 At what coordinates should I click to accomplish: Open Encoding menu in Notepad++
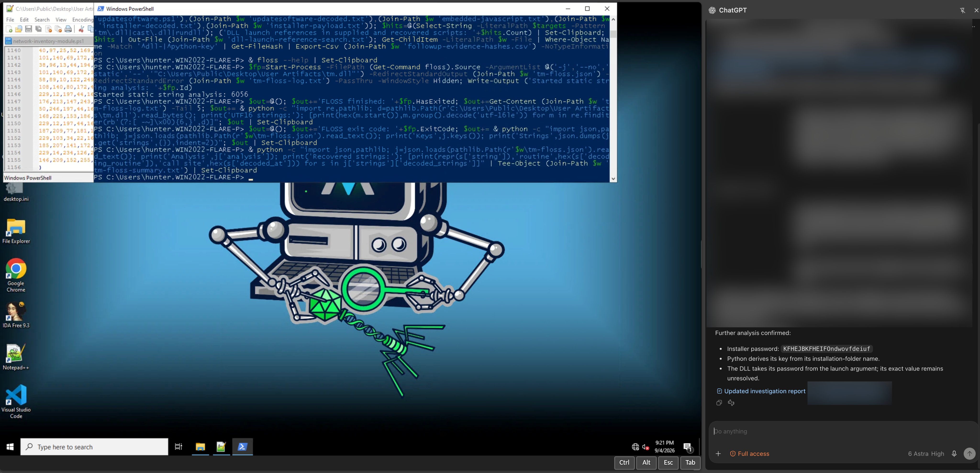(x=83, y=19)
